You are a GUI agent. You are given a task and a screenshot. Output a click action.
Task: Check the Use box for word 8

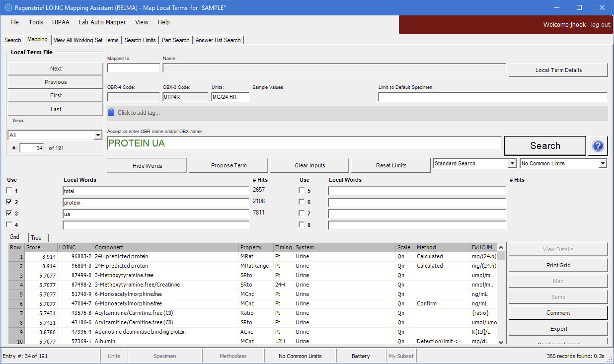point(302,224)
